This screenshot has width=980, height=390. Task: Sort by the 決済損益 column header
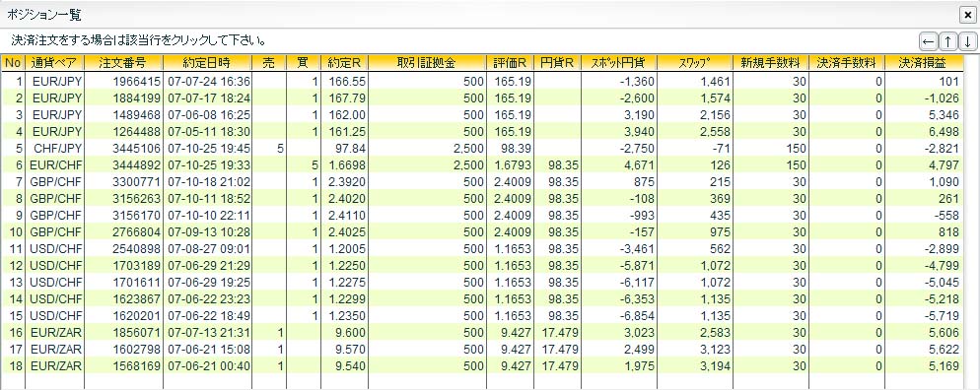pyautogui.click(x=923, y=62)
